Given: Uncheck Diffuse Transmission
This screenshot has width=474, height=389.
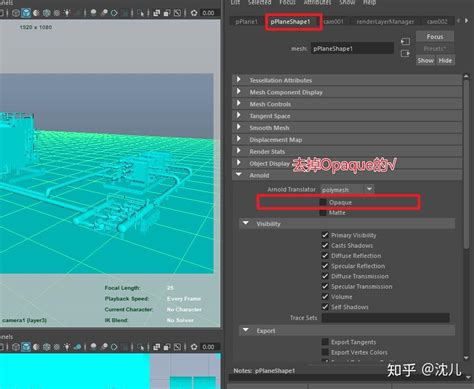Looking at the screenshot, I should 325,276.
